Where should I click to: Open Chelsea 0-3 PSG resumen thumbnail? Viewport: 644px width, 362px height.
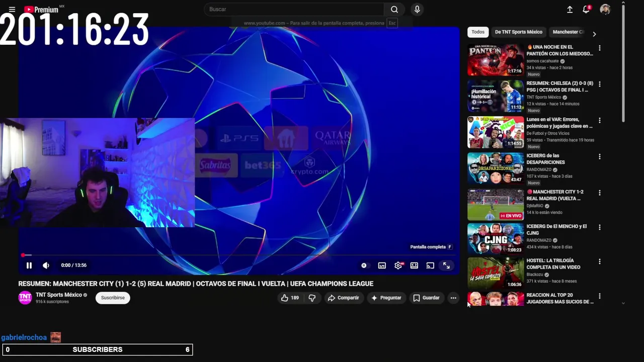click(496, 96)
